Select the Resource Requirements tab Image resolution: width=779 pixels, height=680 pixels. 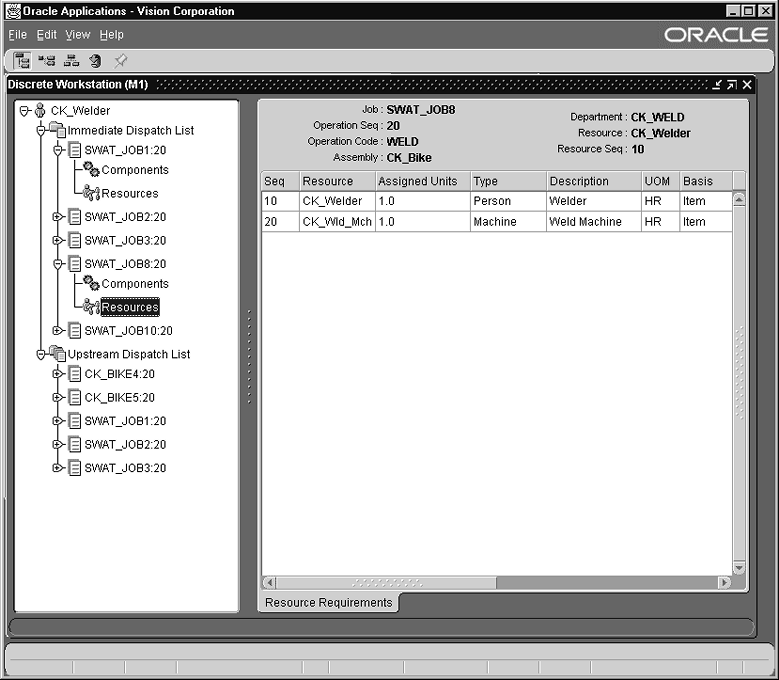click(x=328, y=603)
